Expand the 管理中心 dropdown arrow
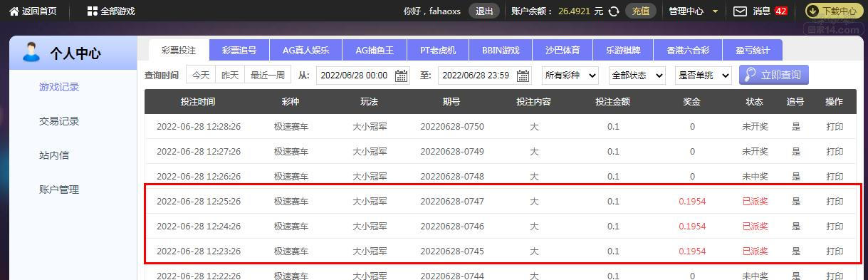 (x=716, y=11)
